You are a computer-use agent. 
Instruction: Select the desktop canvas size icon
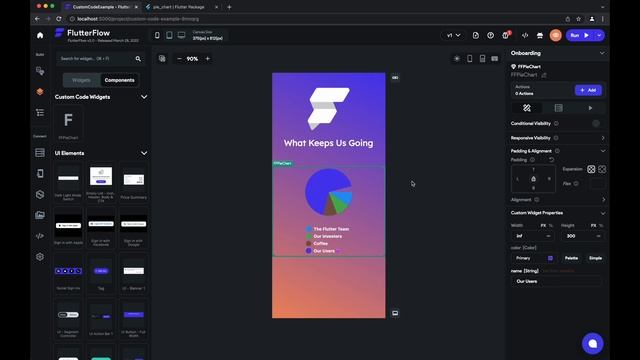(x=181, y=36)
